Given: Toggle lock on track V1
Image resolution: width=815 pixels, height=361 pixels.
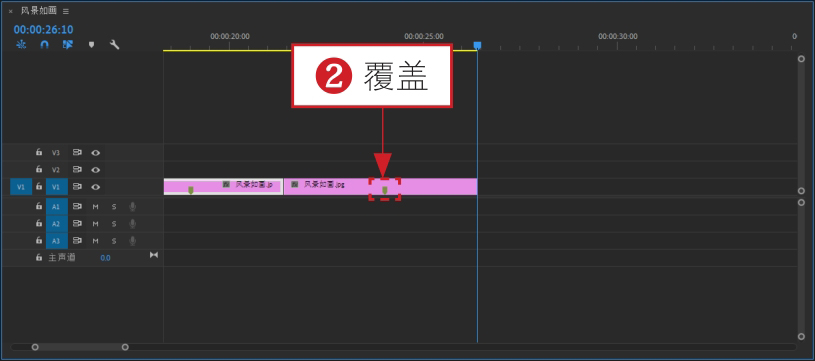Looking at the screenshot, I should (x=38, y=186).
